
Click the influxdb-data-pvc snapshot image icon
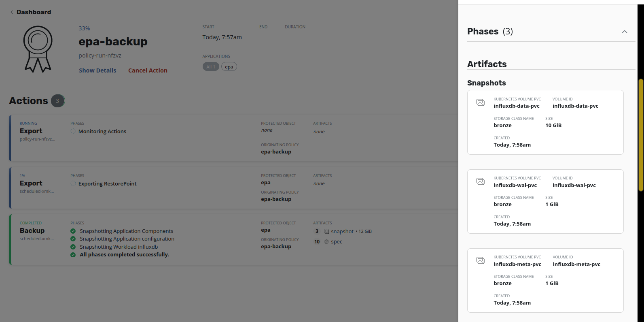pos(481,102)
